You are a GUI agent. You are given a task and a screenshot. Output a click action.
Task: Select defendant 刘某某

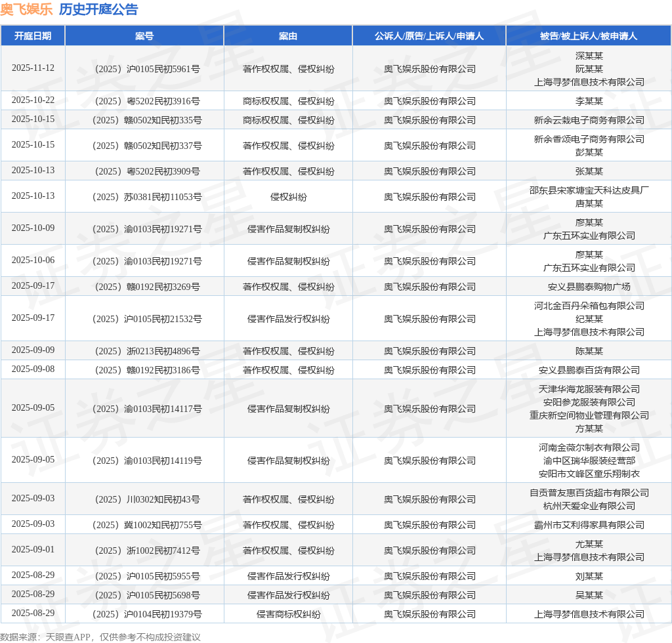coord(589,576)
